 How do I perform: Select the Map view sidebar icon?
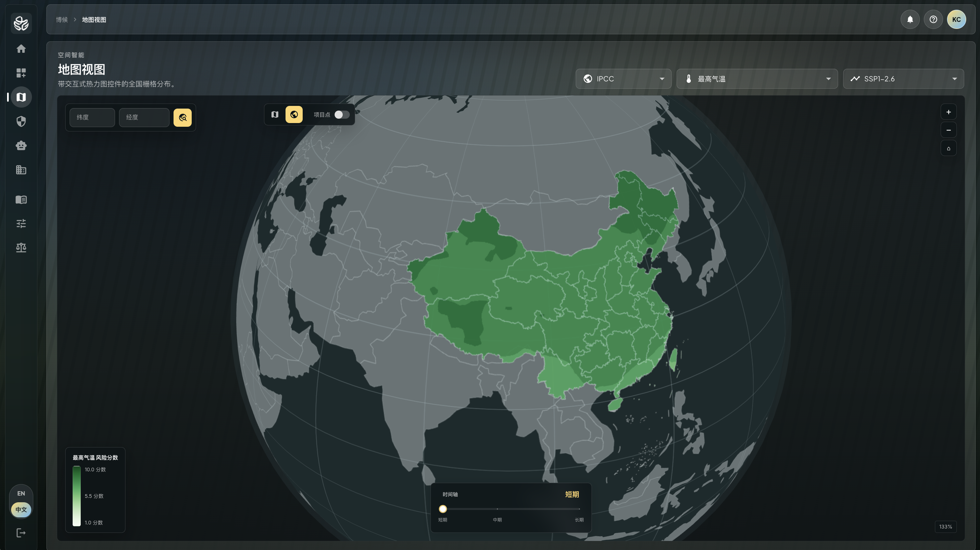point(21,97)
